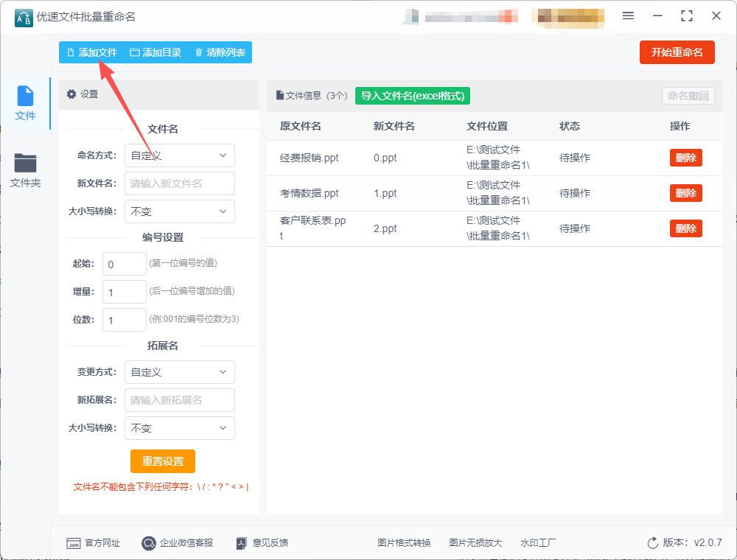The width and height of the screenshot is (737, 560).
Task: Delete the 客户联系表.ppt row
Action: [x=685, y=228]
